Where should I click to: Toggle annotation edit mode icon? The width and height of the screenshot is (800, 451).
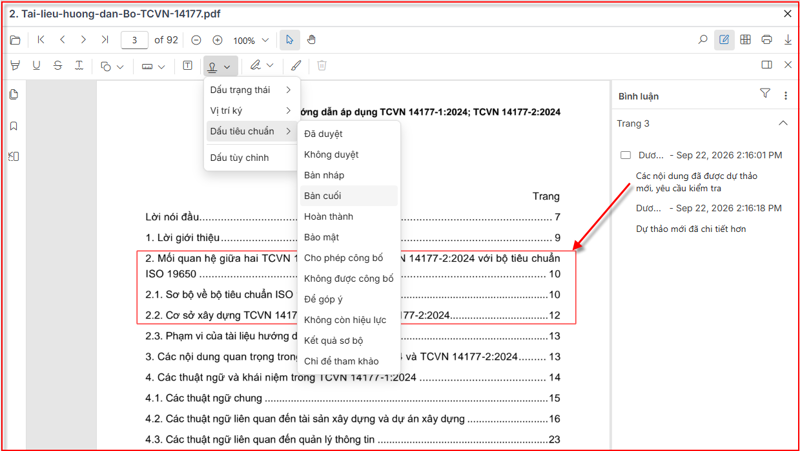(x=724, y=40)
